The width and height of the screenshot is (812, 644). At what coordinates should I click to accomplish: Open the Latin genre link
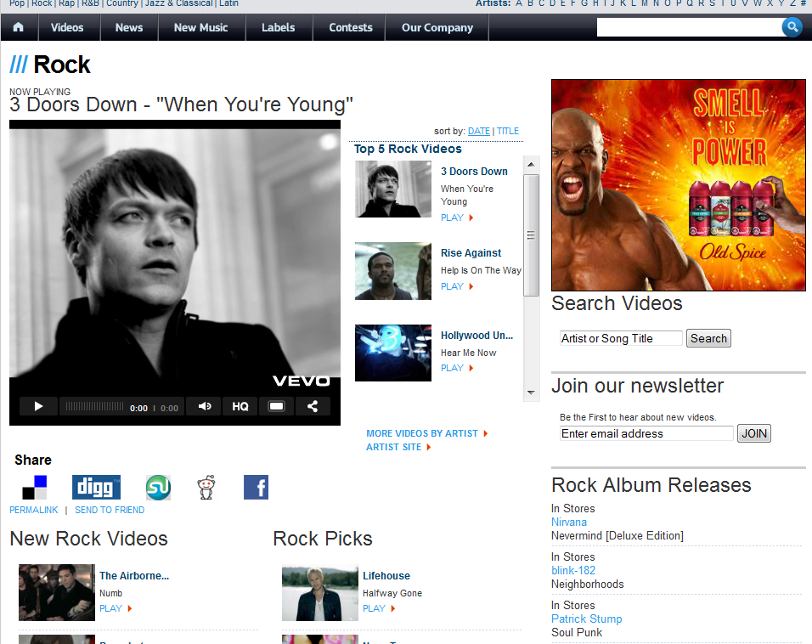pos(228,3)
